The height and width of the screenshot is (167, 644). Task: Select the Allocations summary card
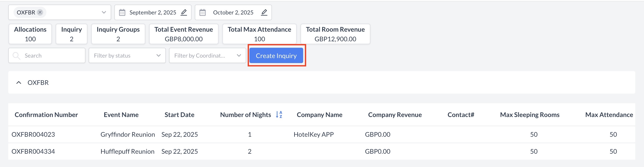30,34
